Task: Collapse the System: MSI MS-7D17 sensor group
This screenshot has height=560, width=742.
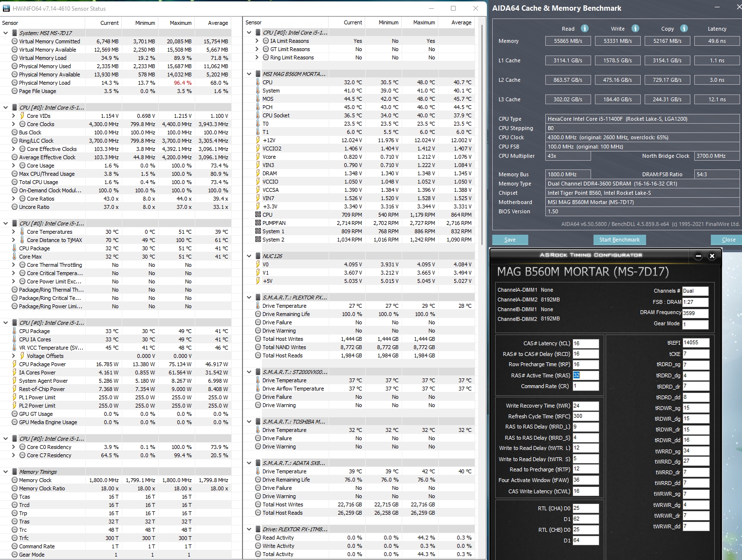Action: [5, 33]
